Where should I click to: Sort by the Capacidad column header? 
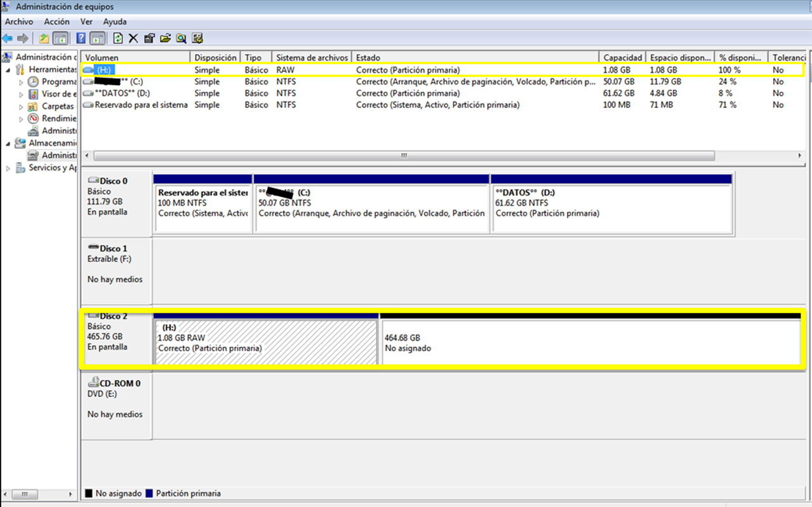622,58
